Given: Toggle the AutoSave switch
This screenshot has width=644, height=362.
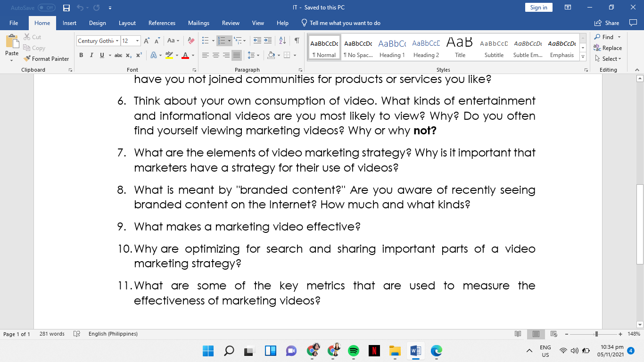Looking at the screenshot, I should 46,8.
